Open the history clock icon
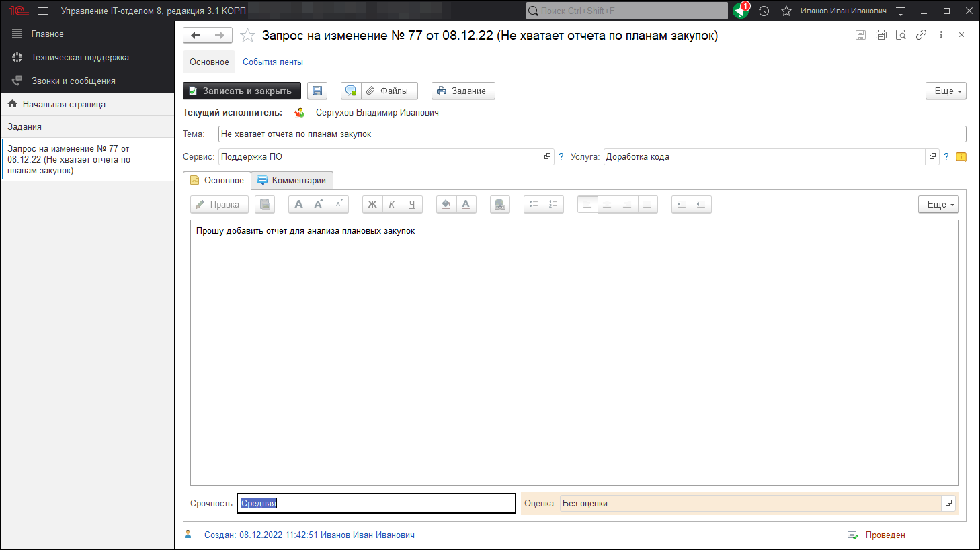The width and height of the screenshot is (980, 550). [x=764, y=11]
